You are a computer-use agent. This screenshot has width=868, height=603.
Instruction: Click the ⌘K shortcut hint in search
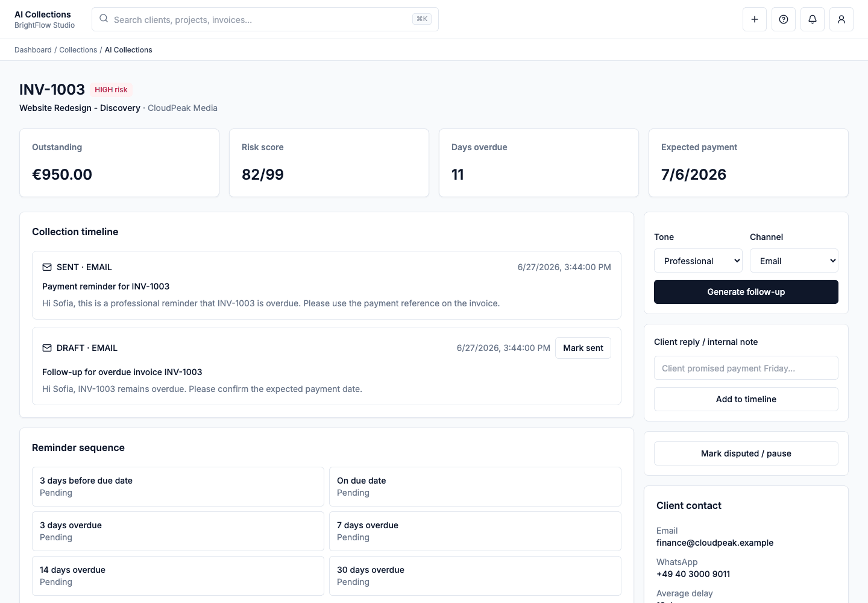pos(422,19)
